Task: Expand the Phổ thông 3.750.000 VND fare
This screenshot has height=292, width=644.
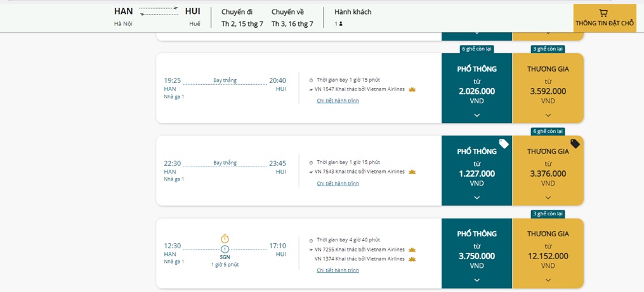Action: 476,280
